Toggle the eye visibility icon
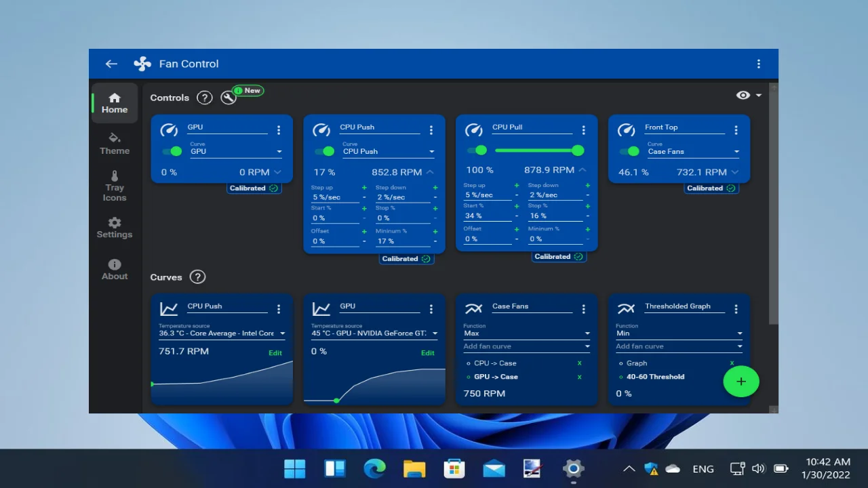Image resolution: width=868 pixels, height=488 pixels. 743,96
